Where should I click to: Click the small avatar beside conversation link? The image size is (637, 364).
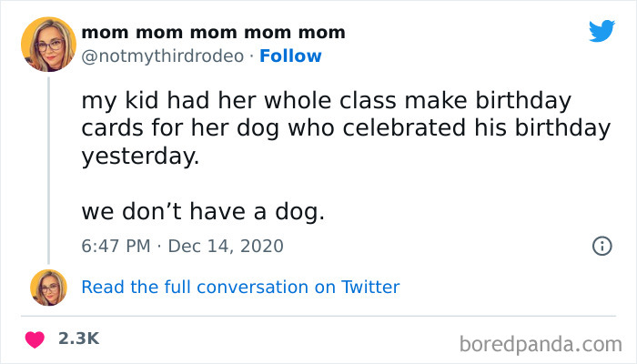(48, 288)
